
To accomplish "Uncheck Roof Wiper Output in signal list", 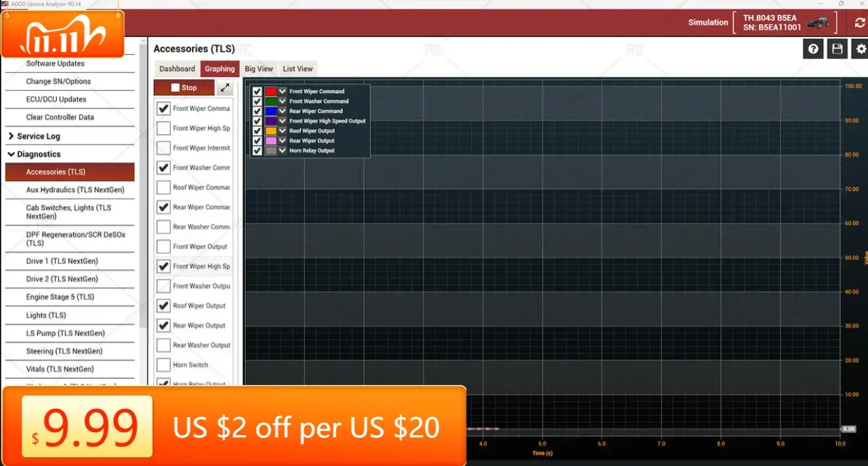I will point(163,306).
